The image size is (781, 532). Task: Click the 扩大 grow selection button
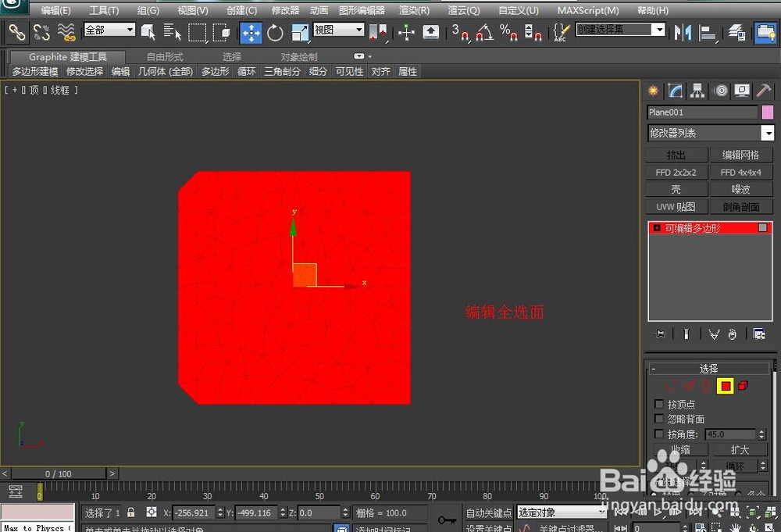(740, 450)
